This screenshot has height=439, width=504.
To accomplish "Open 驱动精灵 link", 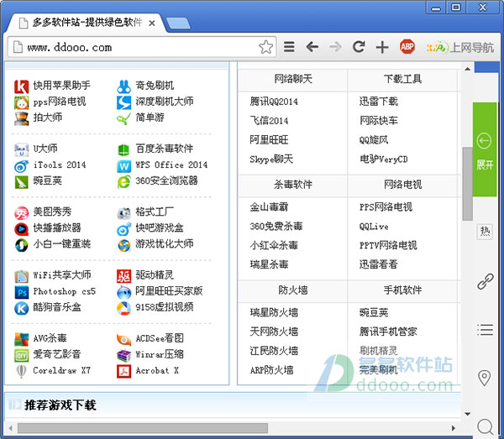I will point(155,274).
